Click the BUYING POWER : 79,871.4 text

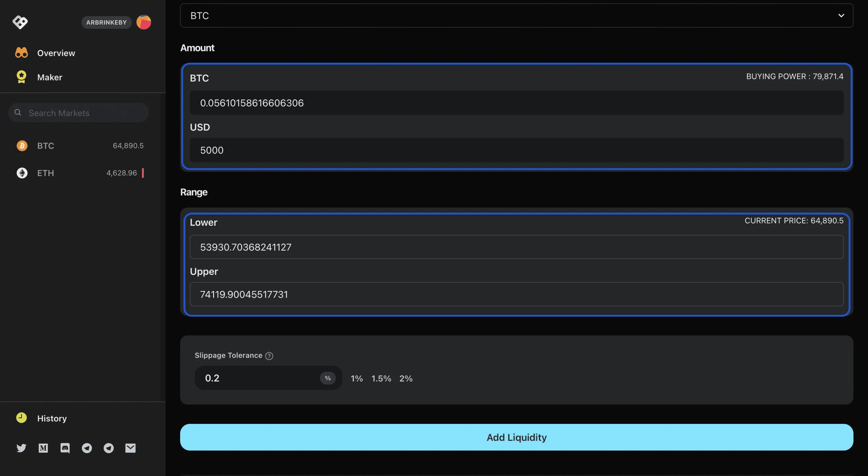coord(795,76)
